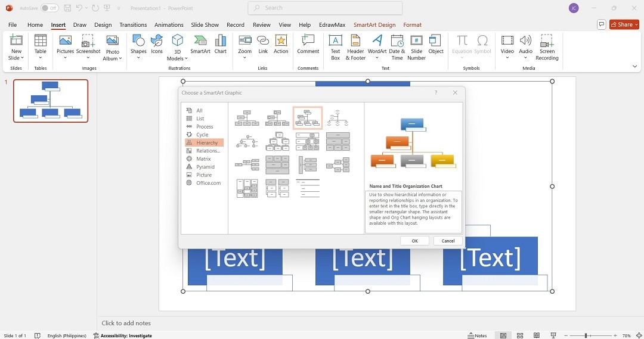644x339 pixels.
Task: Choose Name and Title Organization Chart layout
Action: click(308, 118)
